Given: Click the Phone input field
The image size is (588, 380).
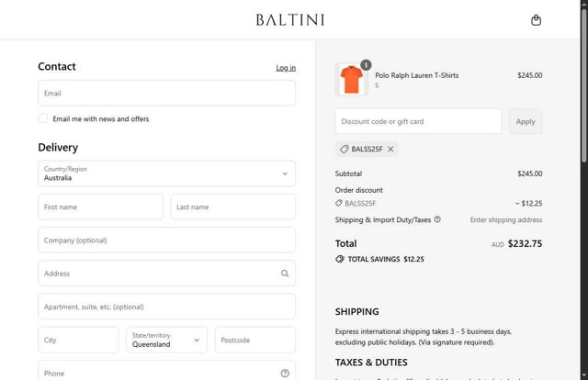Looking at the screenshot, I should (x=166, y=371).
